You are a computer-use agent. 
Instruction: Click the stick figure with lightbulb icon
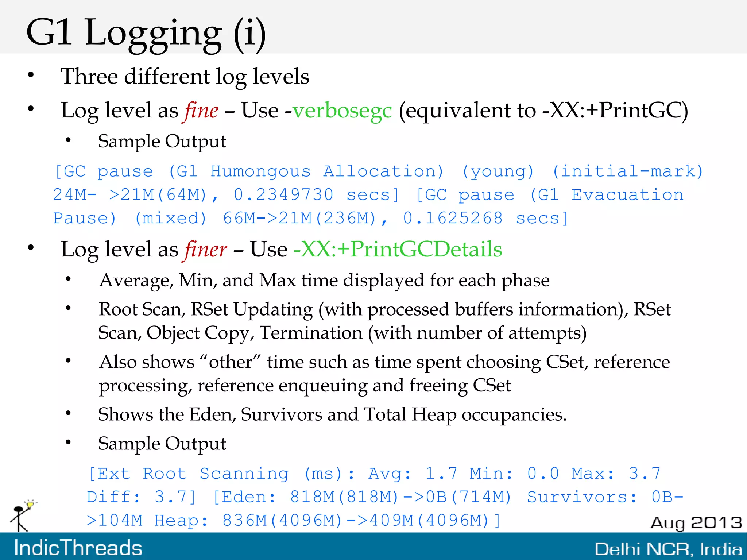[23, 515]
